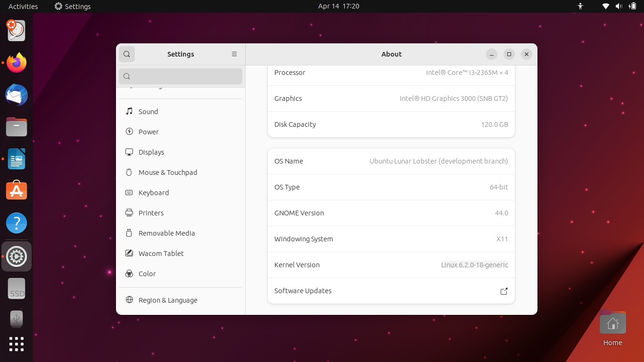Show the applications grid
This screenshot has height=362, width=644.
coord(17,344)
